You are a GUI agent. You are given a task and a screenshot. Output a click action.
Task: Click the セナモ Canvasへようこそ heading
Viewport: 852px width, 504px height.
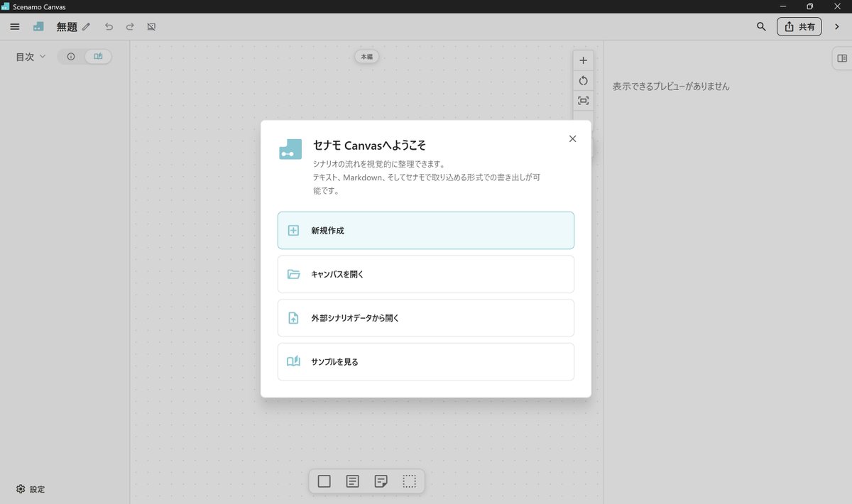369,145
